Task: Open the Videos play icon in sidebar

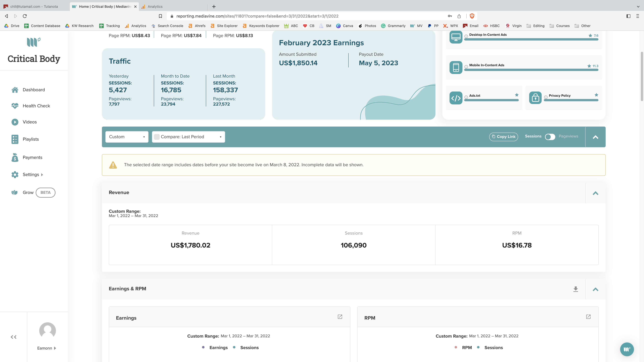Action: (15, 122)
